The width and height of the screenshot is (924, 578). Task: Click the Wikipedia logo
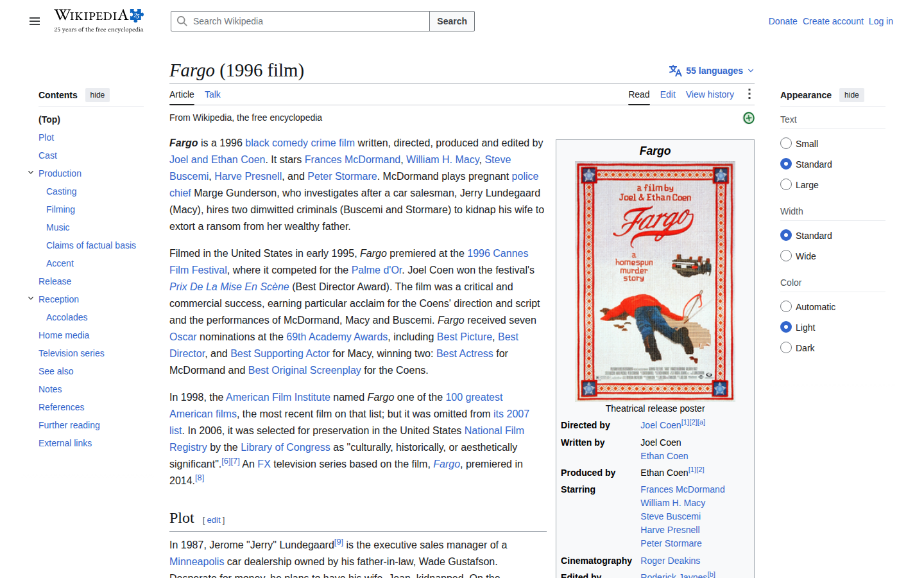click(99, 21)
